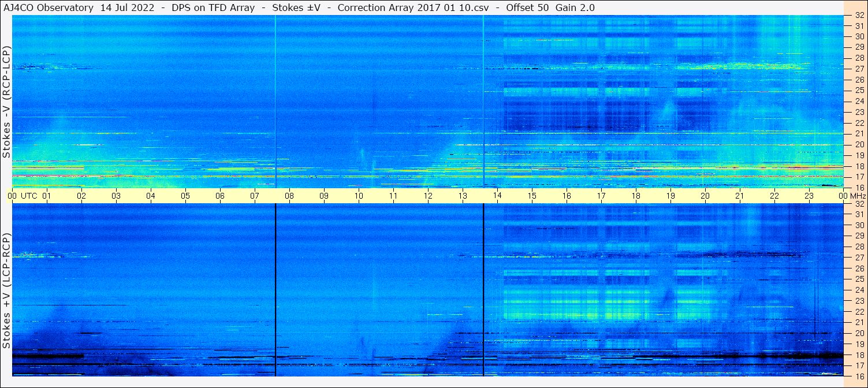The width and height of the screenshot is (868, 388).
Task: Select the 03 hour tick label
Action: [x=116, y=196]
